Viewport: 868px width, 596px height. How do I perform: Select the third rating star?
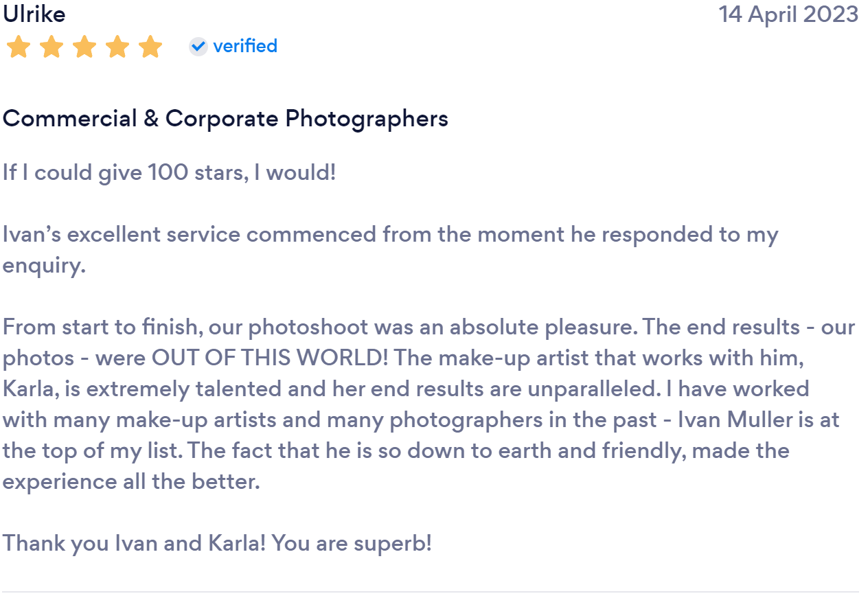tap(84, 47)
